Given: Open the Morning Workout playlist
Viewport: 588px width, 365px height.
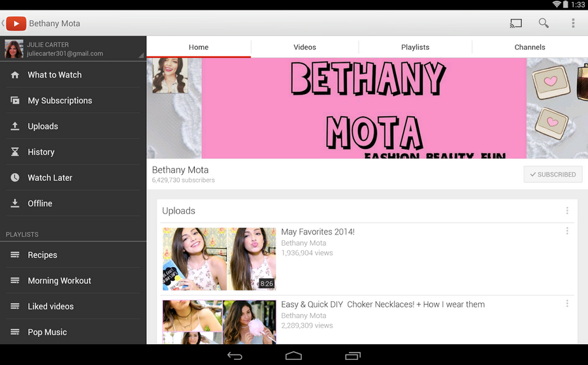Looking at the screenshot, I should [59, 281].
